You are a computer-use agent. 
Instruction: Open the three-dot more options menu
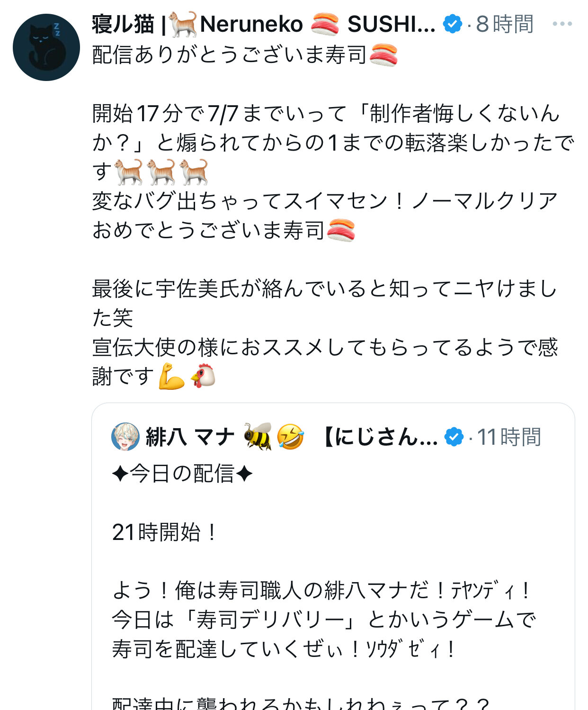pyautogui.click(x=562, y=24)
